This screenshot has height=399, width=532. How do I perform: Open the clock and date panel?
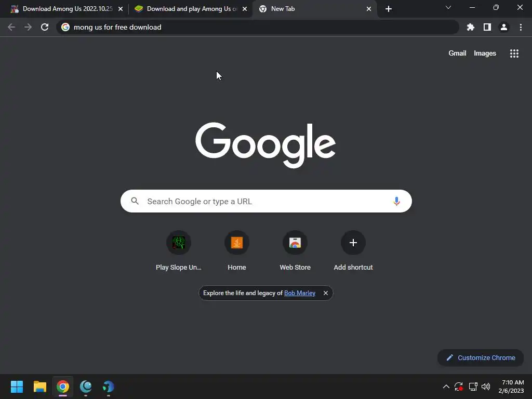coord(511,387)
